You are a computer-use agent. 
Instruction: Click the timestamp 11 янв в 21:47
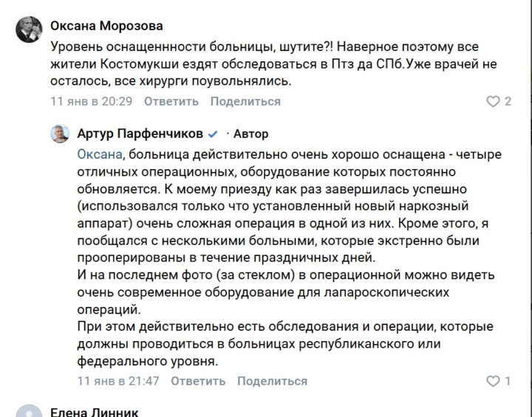(118, 381)
